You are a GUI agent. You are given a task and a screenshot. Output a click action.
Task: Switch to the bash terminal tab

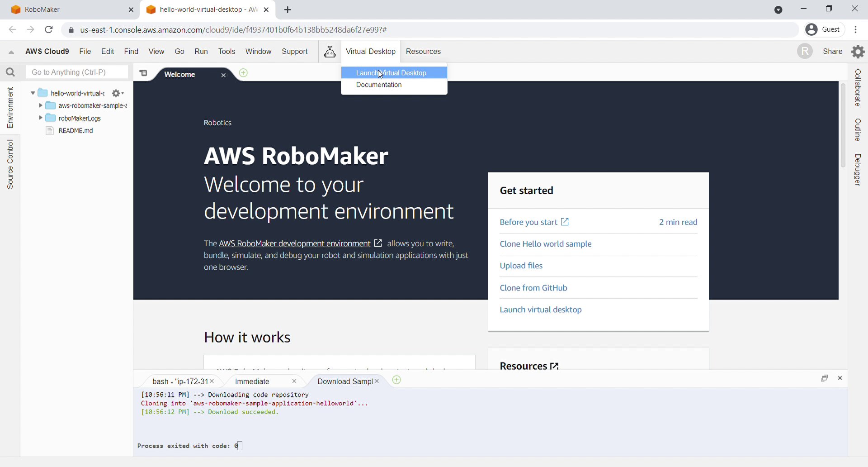click(x=180, y=381)
